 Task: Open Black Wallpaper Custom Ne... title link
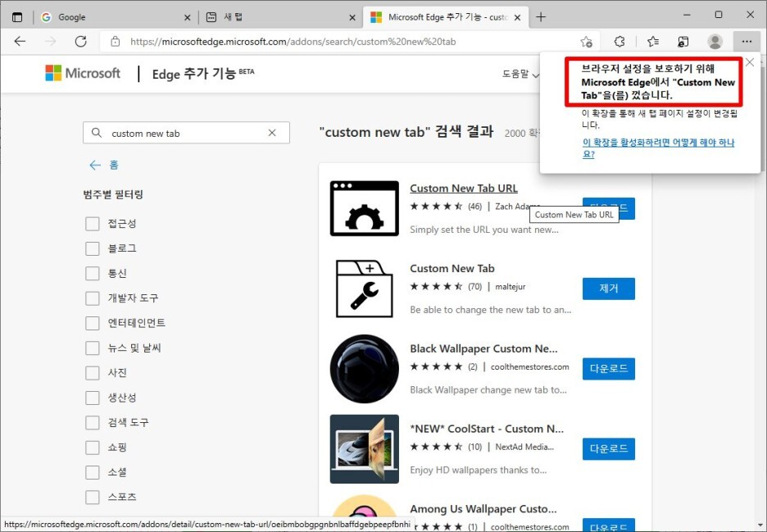483,349
